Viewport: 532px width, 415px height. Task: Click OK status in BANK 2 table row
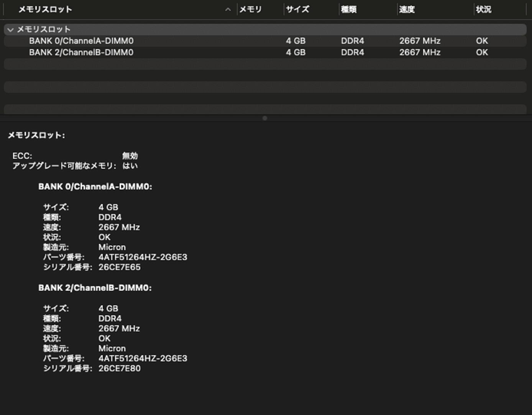click(482, 53)
